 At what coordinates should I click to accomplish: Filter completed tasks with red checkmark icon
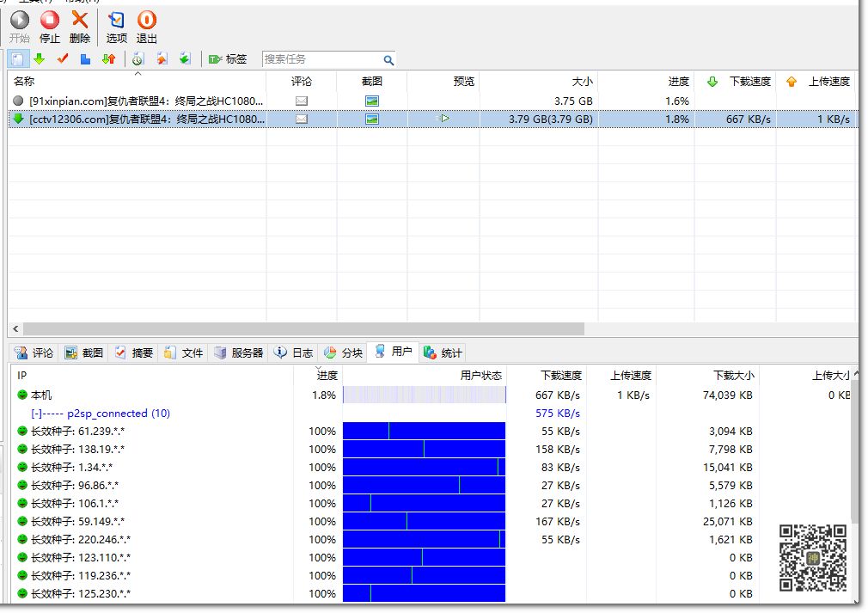(63, 58)
